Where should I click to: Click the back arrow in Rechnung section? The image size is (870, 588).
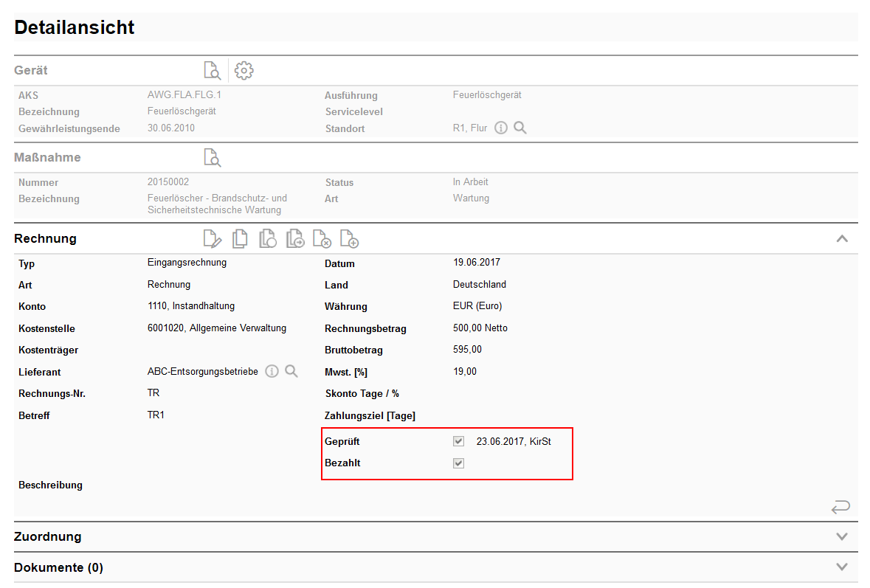click(840, 507)
